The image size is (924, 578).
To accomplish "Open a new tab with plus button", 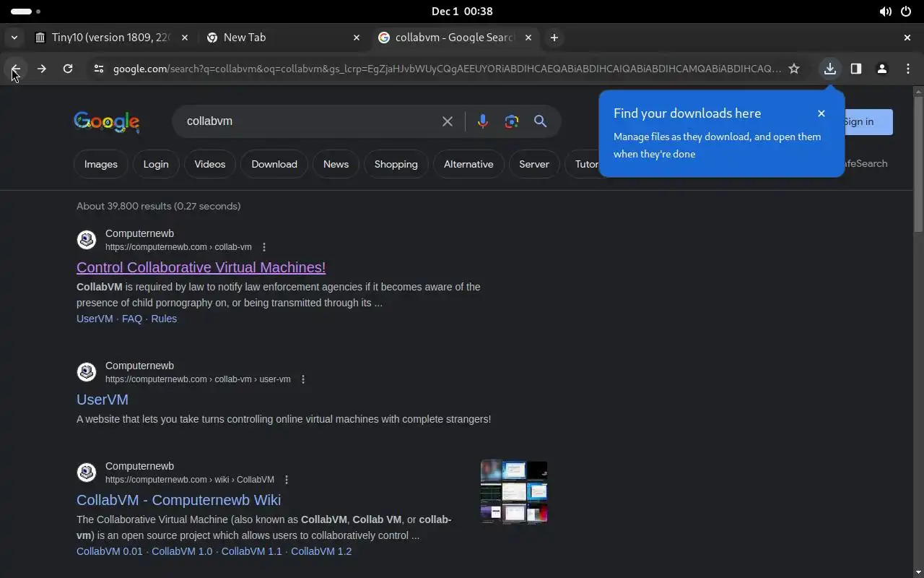I will [554, 38].
